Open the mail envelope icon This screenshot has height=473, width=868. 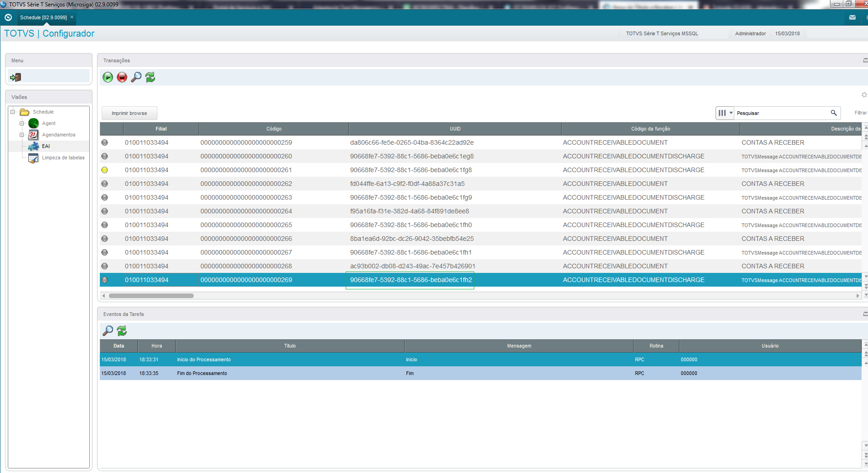[852, 17]
